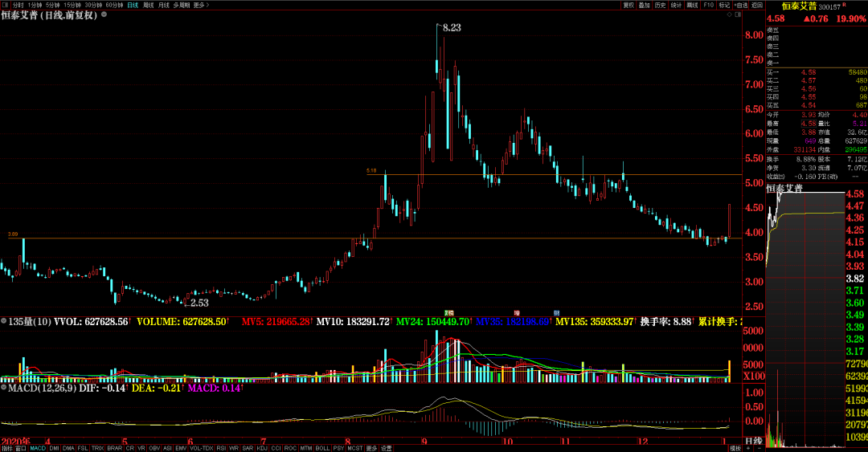The height and width of the screenshot is (452, 868).
Task: Select the TRIX indicator tab
Action: coord(98,448)
